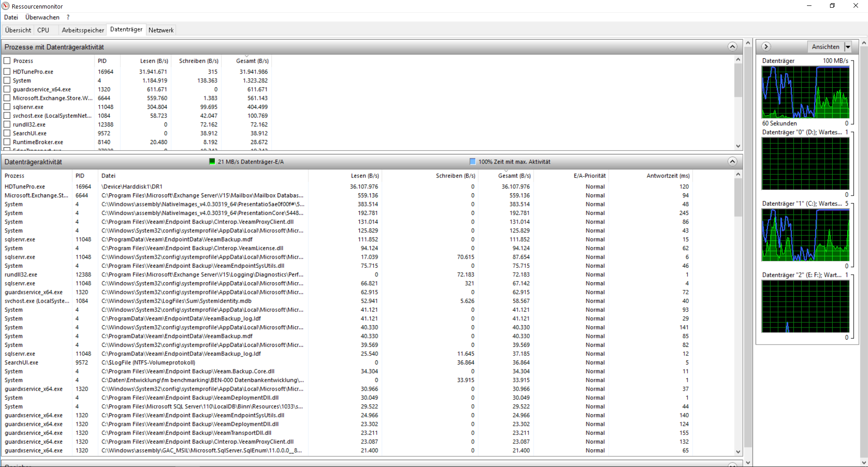Open the Überwachen menu
Screen dimensions: 868x467
[42, 17]
